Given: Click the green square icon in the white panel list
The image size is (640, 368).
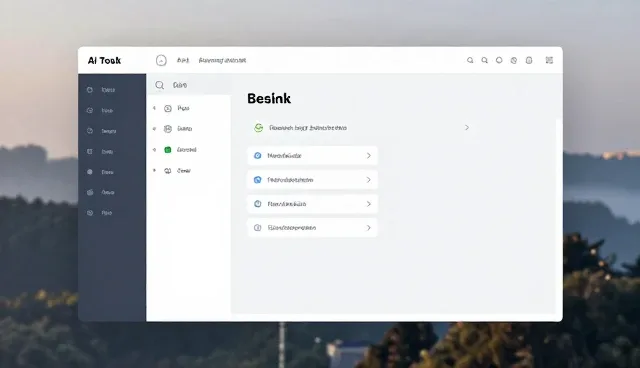Looking at the screenshot, I should tap(168, 150).
